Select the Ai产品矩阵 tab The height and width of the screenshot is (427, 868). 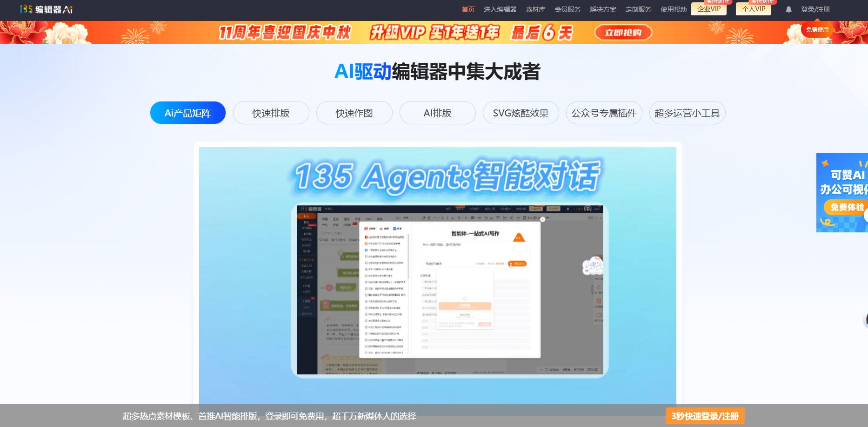click(187, 113)
